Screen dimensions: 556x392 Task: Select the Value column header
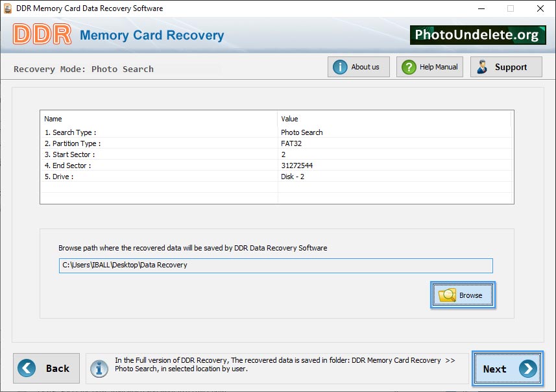tap(394, 119)
